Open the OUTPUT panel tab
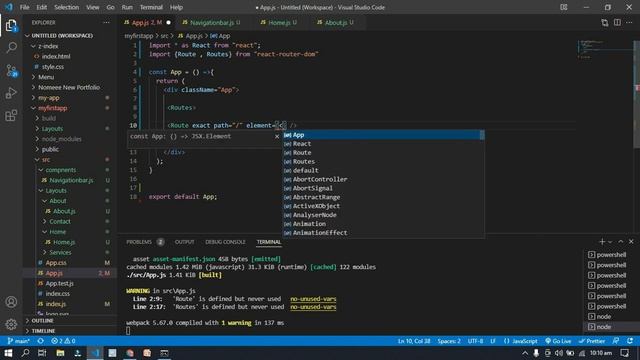This screenshot has width=640, height=360. (184, 242)
